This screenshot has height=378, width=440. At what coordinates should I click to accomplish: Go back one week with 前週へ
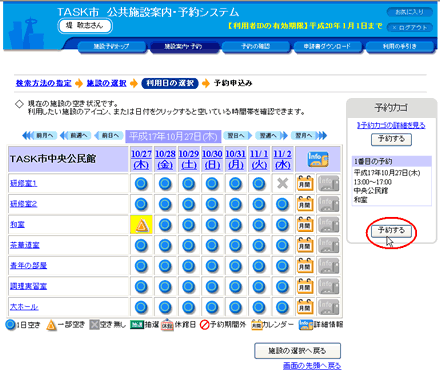click(x=76, y=136)
